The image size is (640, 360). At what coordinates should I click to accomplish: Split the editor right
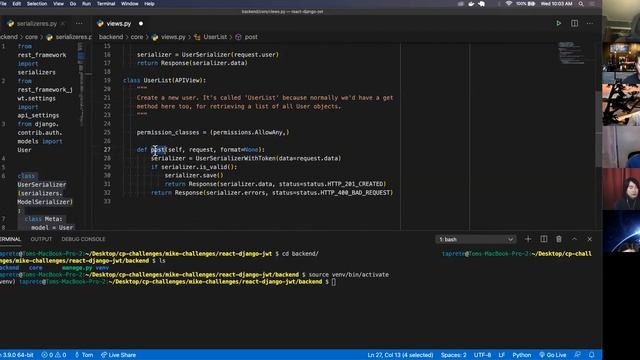(574, 23)
